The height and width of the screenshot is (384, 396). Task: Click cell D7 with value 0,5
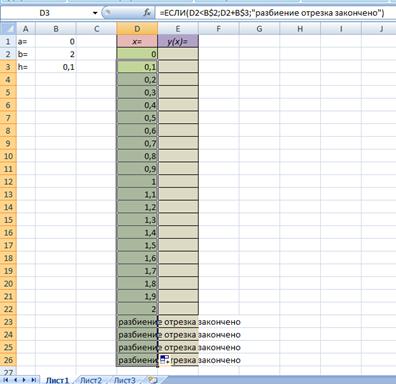(x=137, y=118)
